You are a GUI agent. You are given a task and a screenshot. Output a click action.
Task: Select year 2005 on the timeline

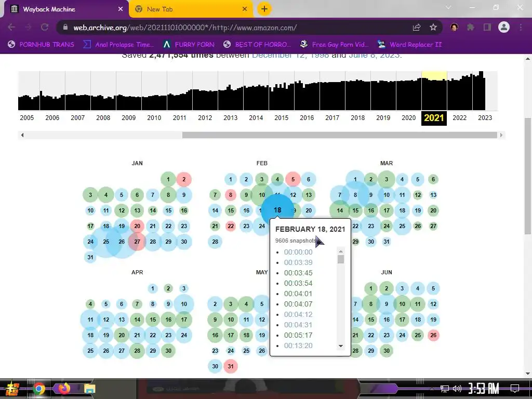[x=27, y=118]
